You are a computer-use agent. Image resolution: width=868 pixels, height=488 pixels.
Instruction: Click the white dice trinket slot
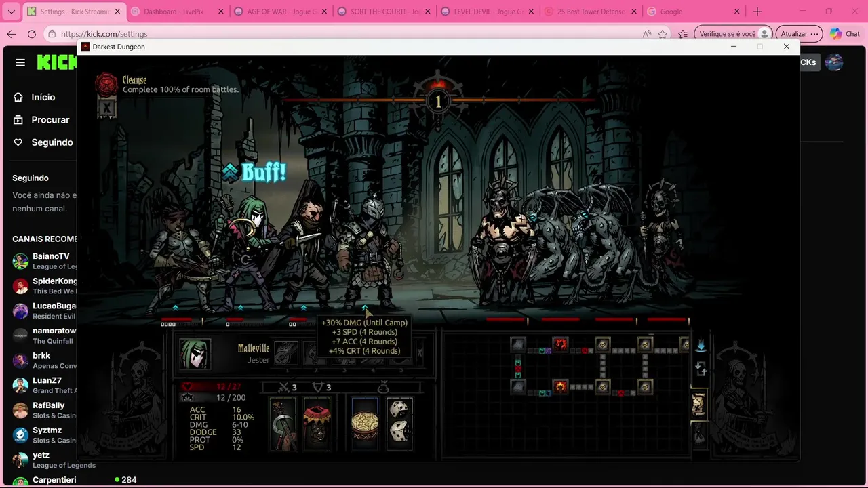(399, 424)
